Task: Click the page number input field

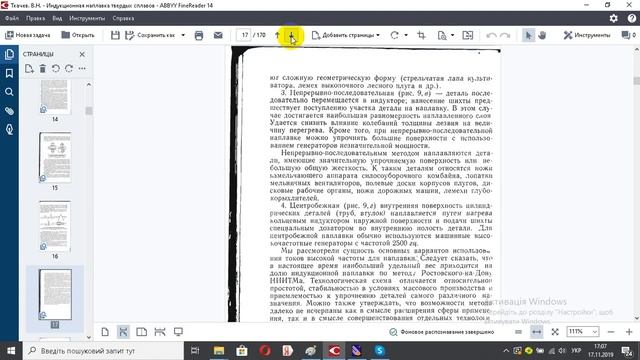Action: coord(244,36)
